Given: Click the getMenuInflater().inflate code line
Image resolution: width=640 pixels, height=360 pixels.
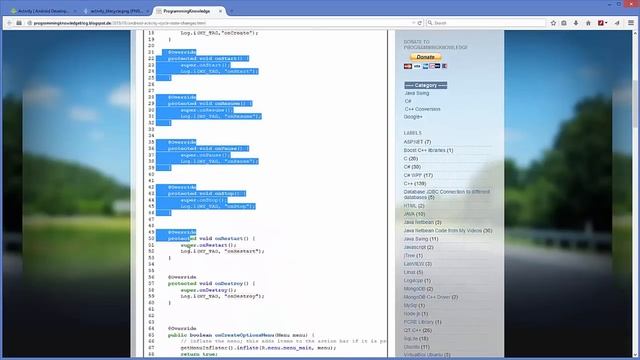Looking at the screenshot, I should coord(258,348).
